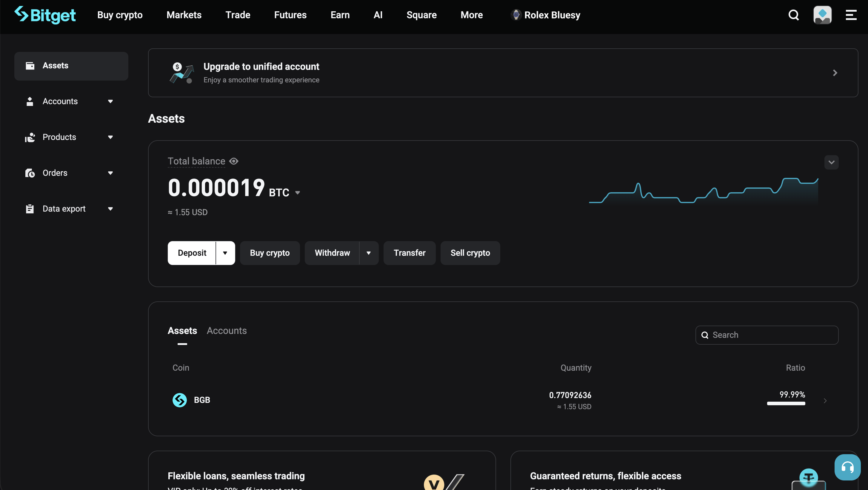Click the Assets wallet icon in sidebar
The height and width of the screenshot is (490, 868).
(x=30, y=66)
